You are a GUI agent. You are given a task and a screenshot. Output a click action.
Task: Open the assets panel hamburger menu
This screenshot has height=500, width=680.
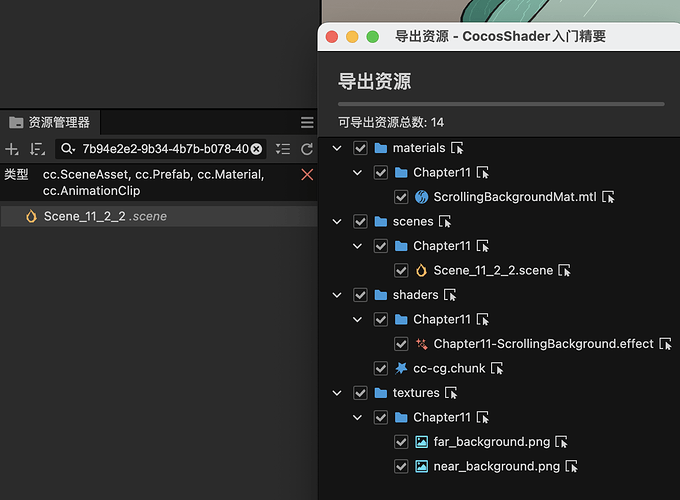point(307,123)
